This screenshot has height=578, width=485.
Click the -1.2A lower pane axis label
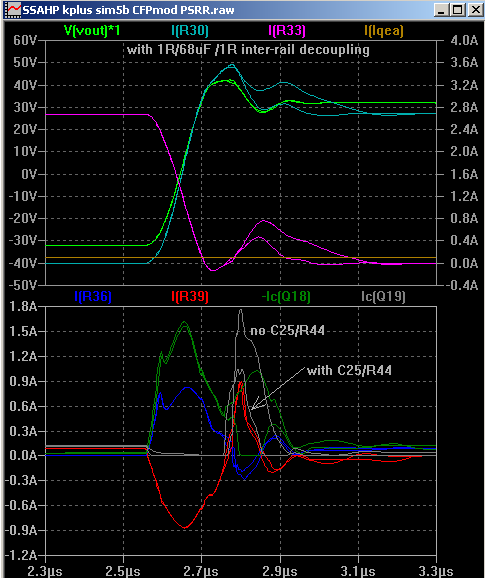point(21,555)
